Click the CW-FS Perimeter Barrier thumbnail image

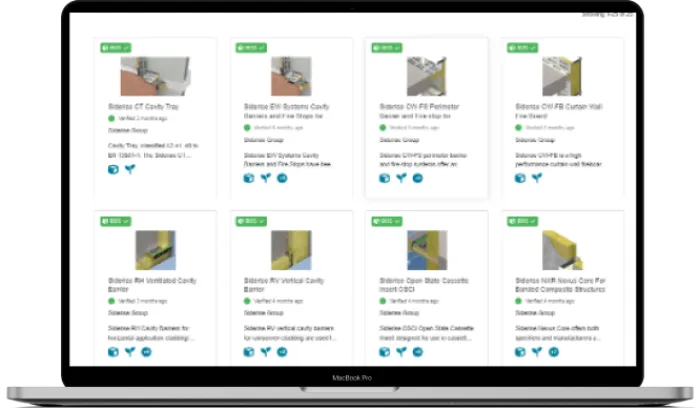(x=427, y=76)
